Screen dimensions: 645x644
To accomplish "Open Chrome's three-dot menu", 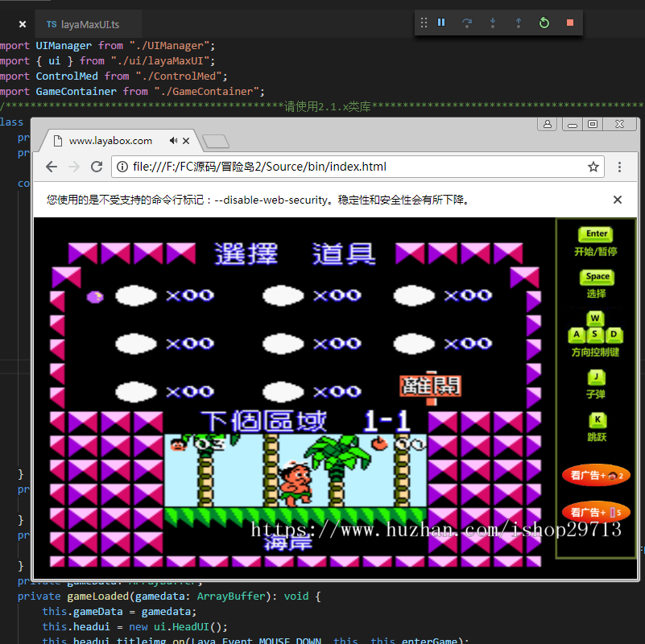I will [618, 167].
